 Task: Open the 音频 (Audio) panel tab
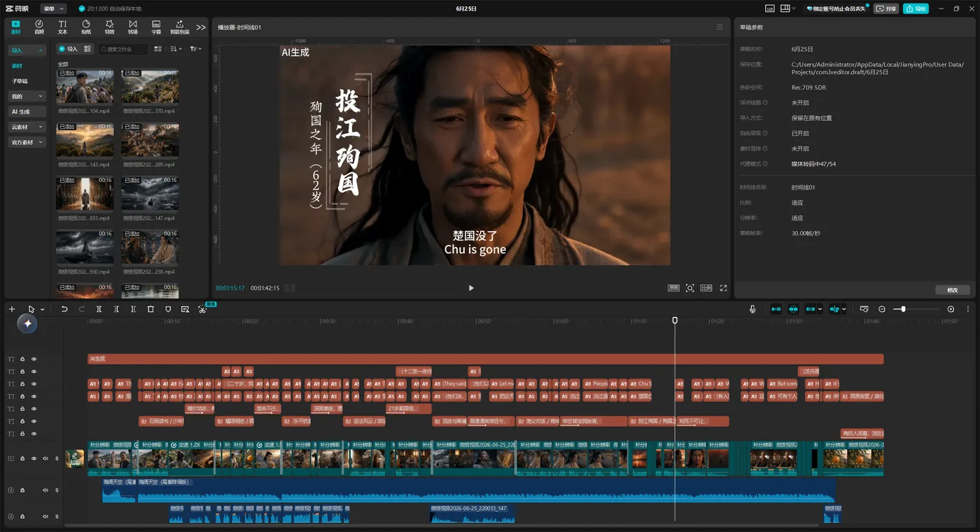39,27
